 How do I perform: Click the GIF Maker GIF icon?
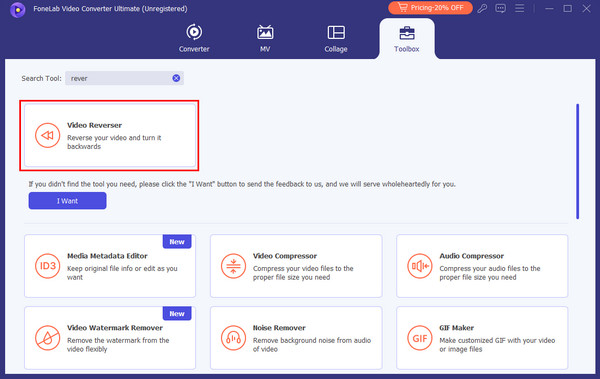(x=420, y=338)
